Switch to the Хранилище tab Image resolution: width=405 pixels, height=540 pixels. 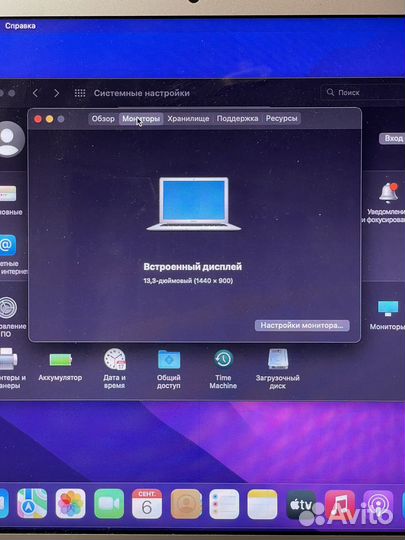click(x=188, y=118)
